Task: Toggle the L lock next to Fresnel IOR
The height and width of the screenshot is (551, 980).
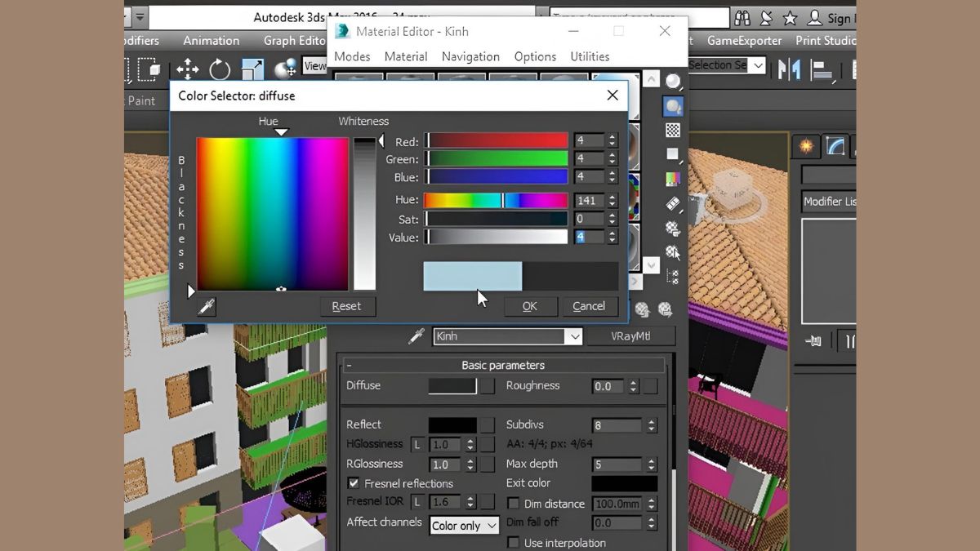Action: 417,502
